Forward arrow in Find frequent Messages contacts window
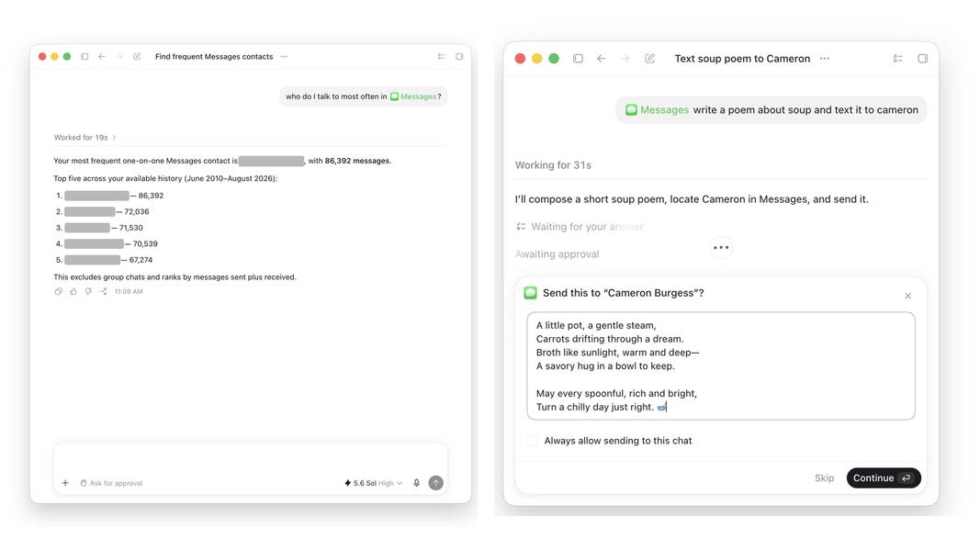 pos(119,56)
